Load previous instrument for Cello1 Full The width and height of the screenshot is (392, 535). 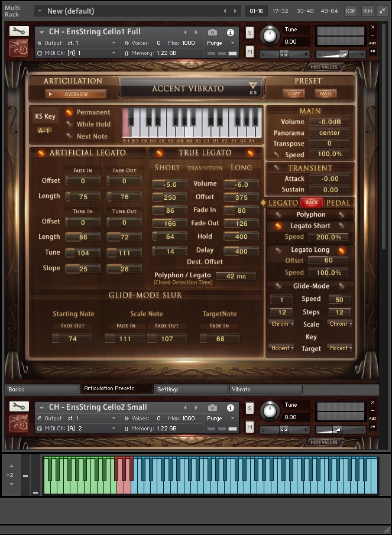pyautogui.click(x=185, y=32)
